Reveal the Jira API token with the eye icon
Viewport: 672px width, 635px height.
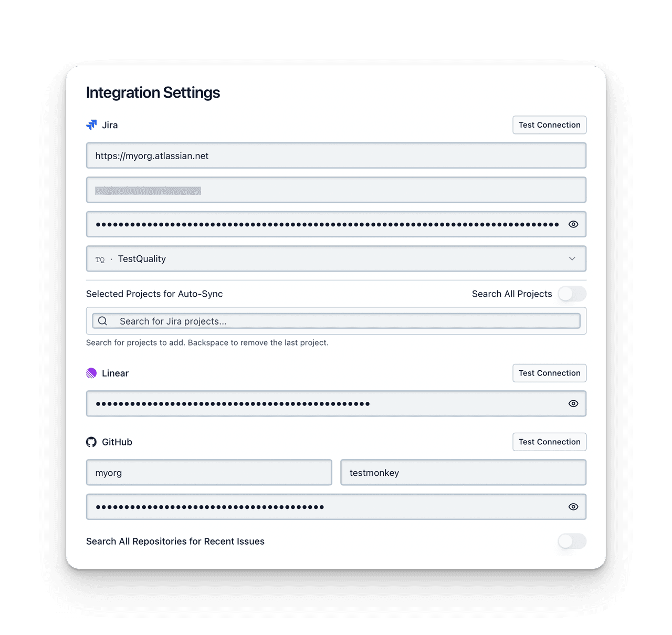point(573,224)
